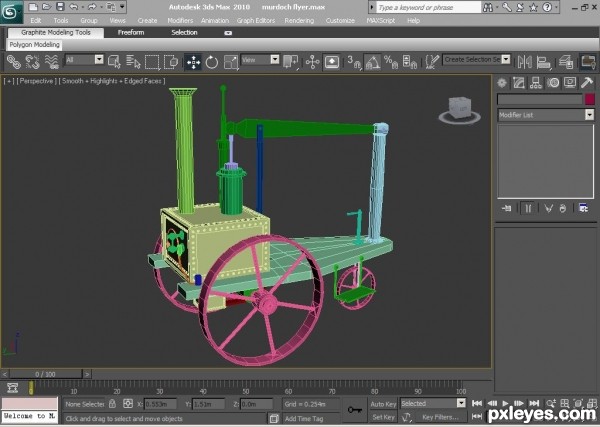
Task: Toggle Auto Key animation mode
Action: coord(383,404)
